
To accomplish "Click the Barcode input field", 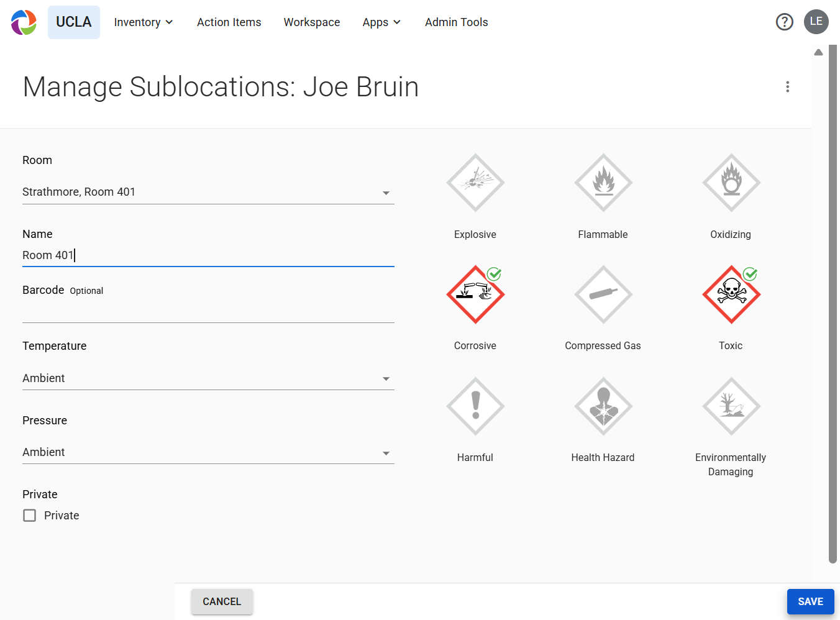I will [x=208, y=312].
